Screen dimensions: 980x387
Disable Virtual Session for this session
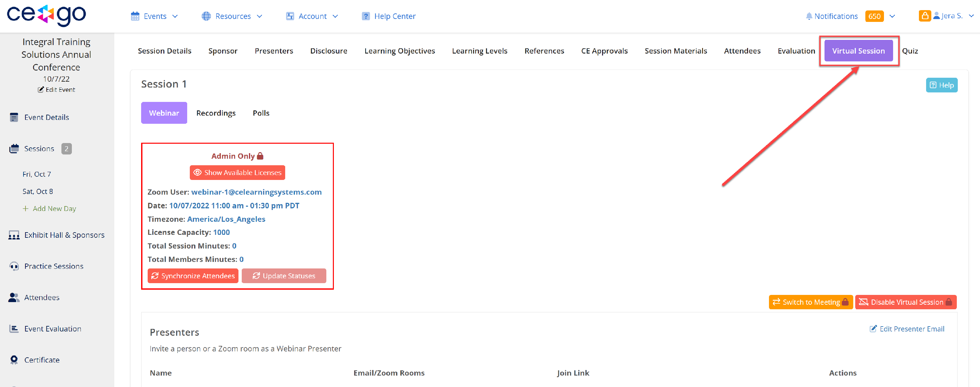click(906, 302)
